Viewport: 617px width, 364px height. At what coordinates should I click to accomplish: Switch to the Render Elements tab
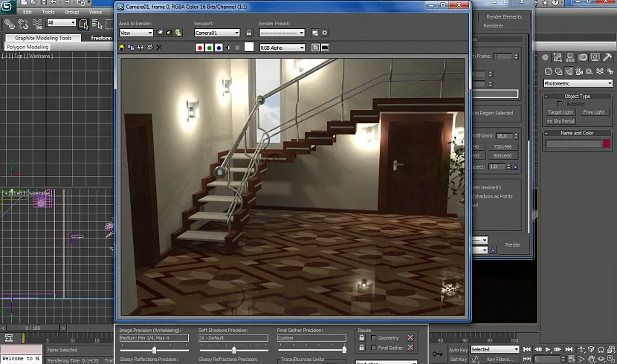point(504,16)
